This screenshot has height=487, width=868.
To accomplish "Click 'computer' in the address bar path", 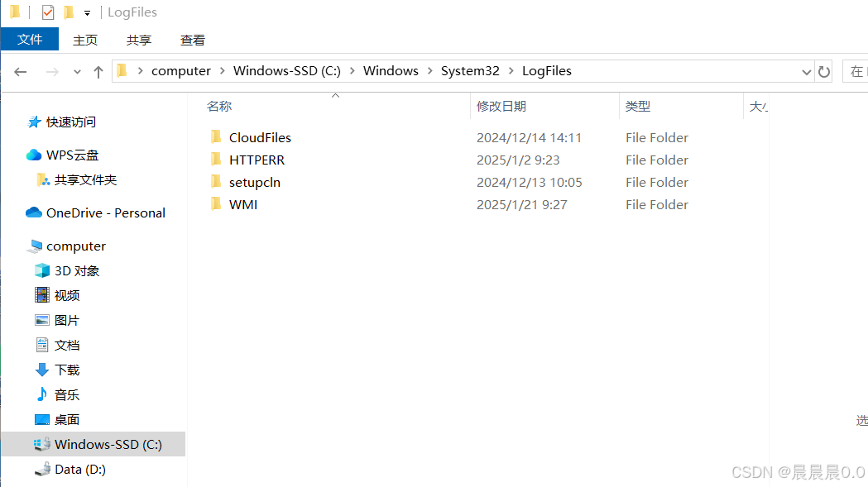I will 181,71.
